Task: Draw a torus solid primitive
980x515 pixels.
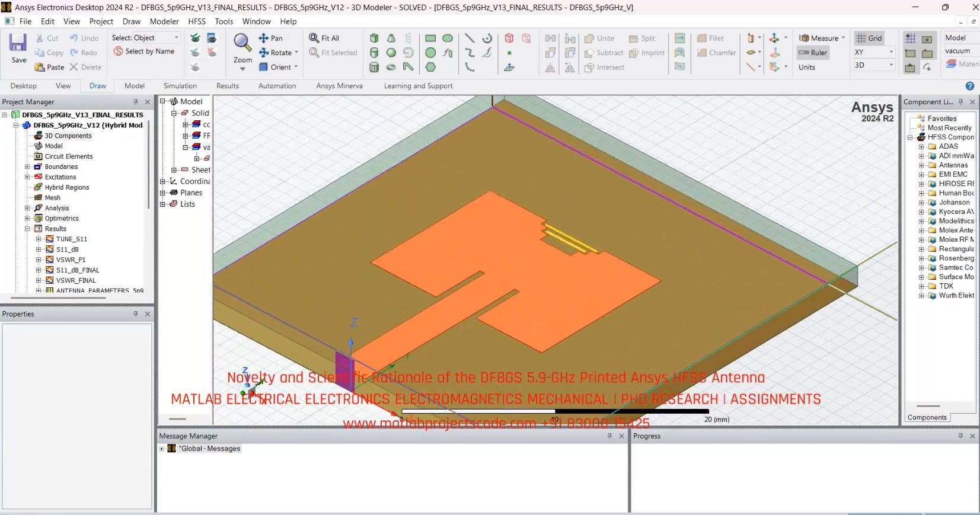Action: click(391, 68)
